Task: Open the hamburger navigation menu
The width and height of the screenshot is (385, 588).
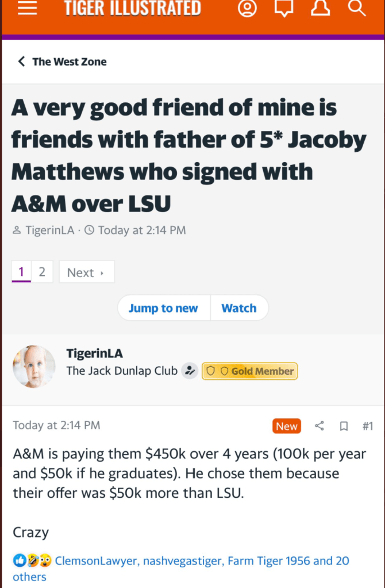Action: click(28, 9)
